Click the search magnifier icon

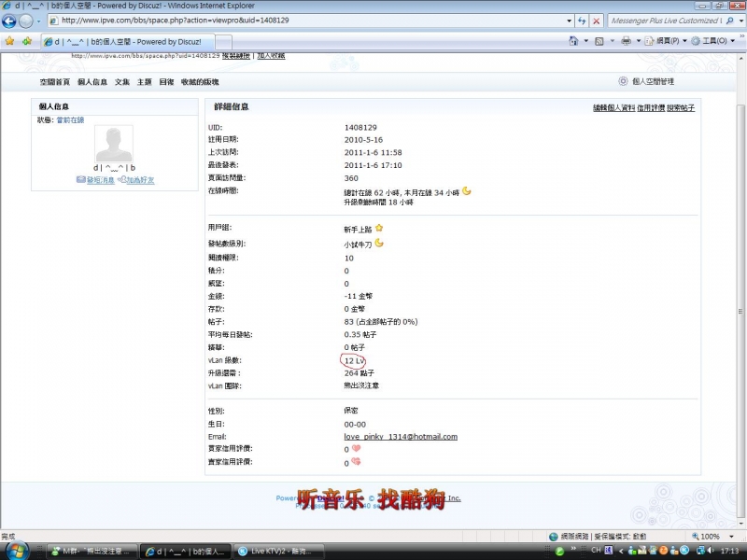[730, 21]
